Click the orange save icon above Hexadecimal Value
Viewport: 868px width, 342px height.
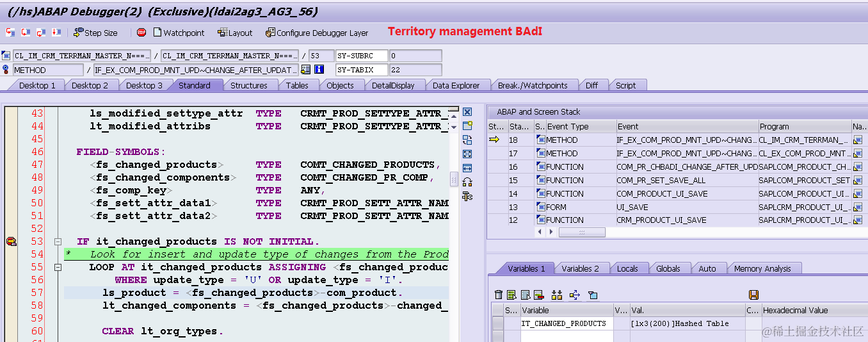pyautogui.click(x=753, y=295)
